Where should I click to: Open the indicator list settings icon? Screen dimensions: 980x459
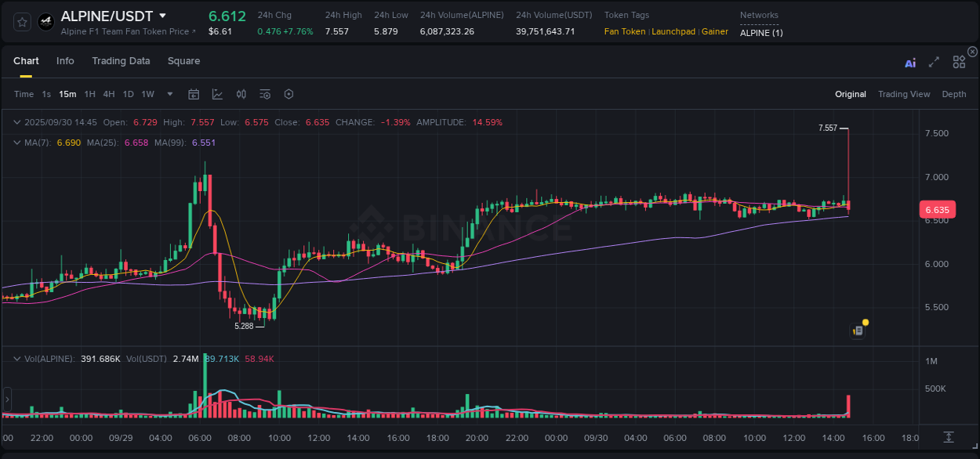[x=265, y=94]
